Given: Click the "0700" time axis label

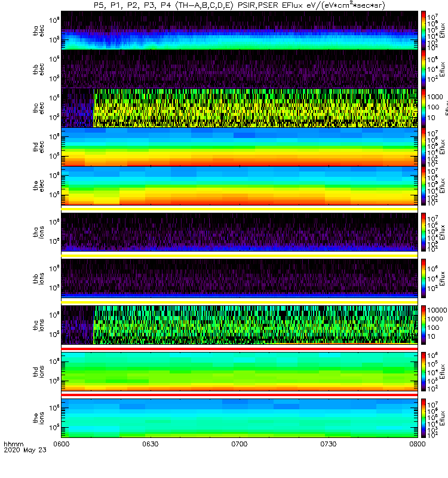Looking at the screenshot, I should (240, 444).
